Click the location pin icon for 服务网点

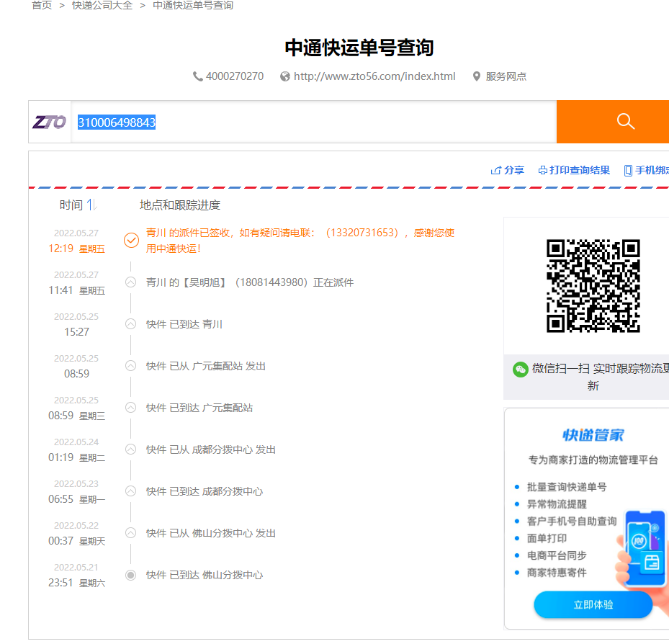pyautogui.click(x=477, y=76)
